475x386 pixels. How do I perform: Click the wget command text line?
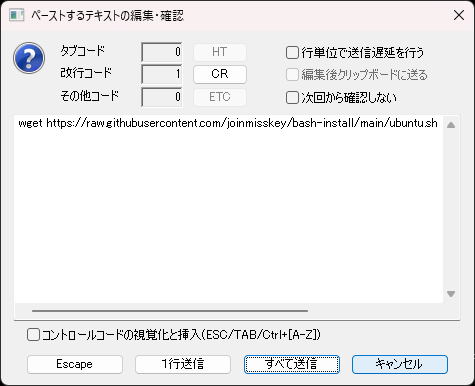[228, 123]
